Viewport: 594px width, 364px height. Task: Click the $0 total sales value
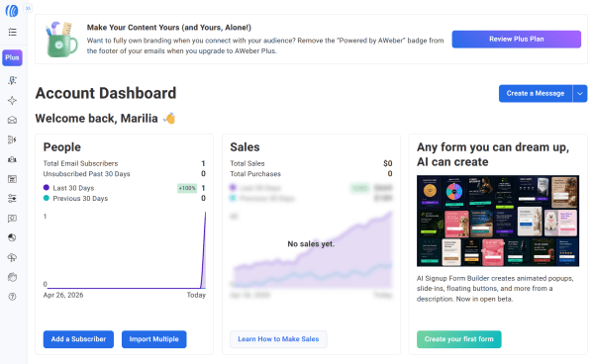point(387,163)
